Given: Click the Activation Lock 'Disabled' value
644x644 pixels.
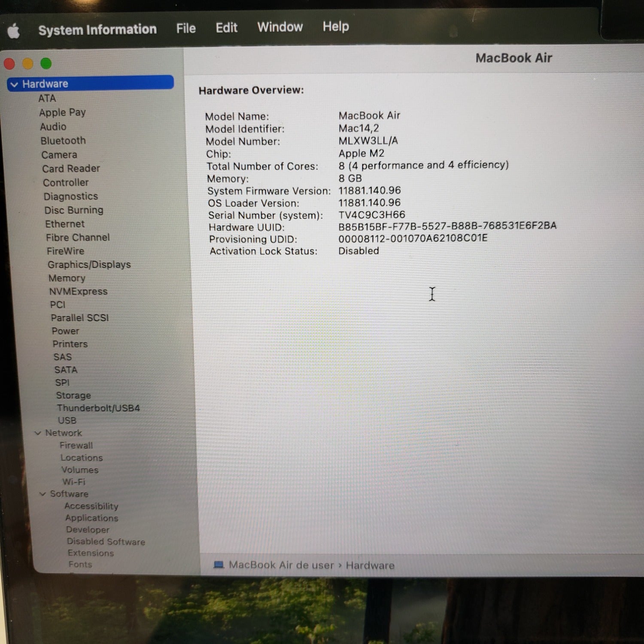Looking at the screenshot, I should point(358,251).
